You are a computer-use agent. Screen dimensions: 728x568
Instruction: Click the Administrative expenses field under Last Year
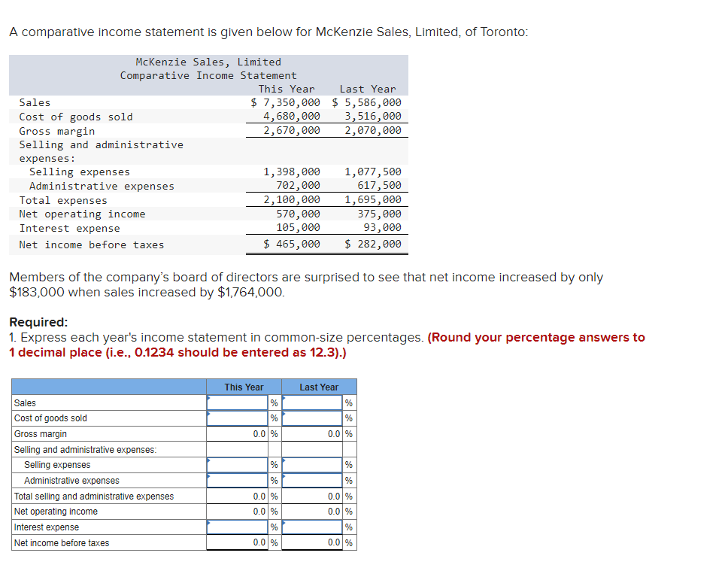[311, 480]
